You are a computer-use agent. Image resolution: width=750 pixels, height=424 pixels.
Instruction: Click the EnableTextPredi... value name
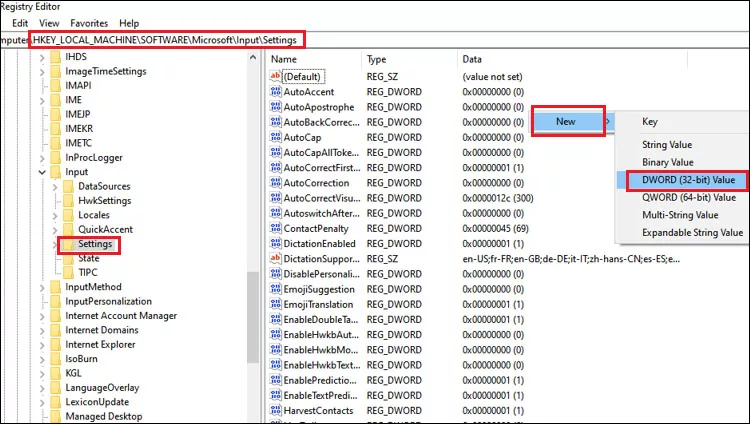pyautogui.click(x=320, y=396)
